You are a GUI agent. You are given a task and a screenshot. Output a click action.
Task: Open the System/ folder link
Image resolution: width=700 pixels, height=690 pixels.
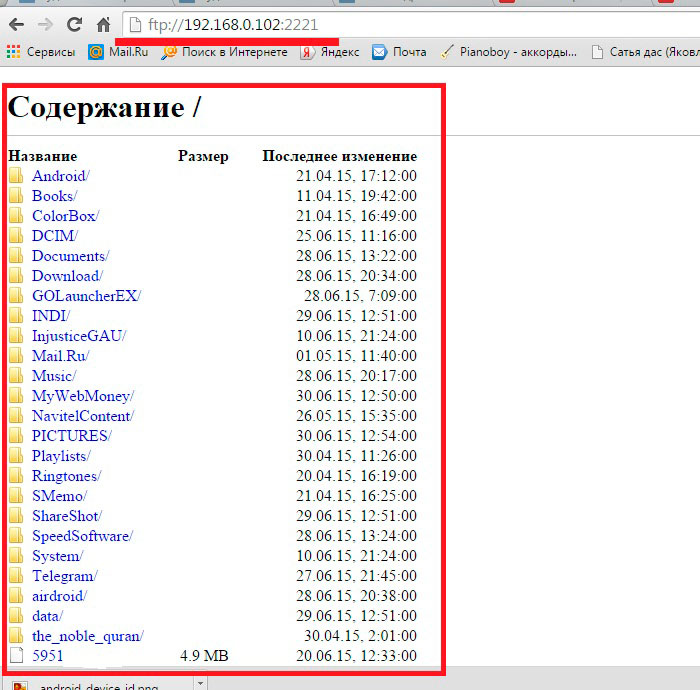click(58, 556)
